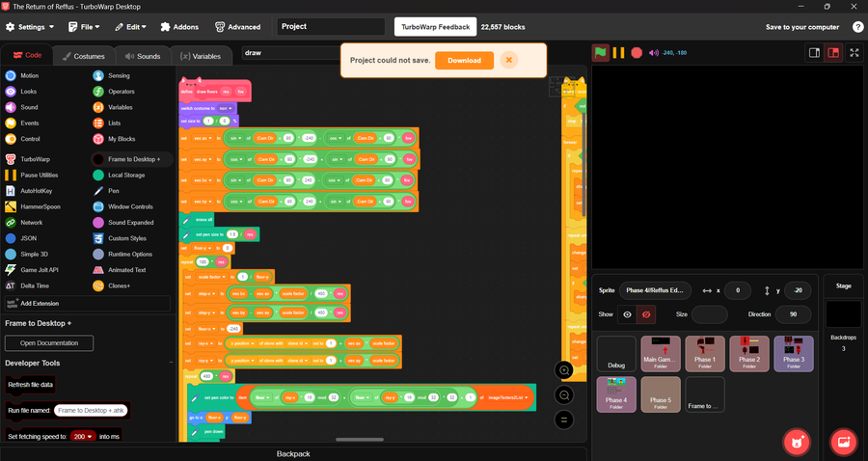Click the Project title input field

(x=331, y=27)
